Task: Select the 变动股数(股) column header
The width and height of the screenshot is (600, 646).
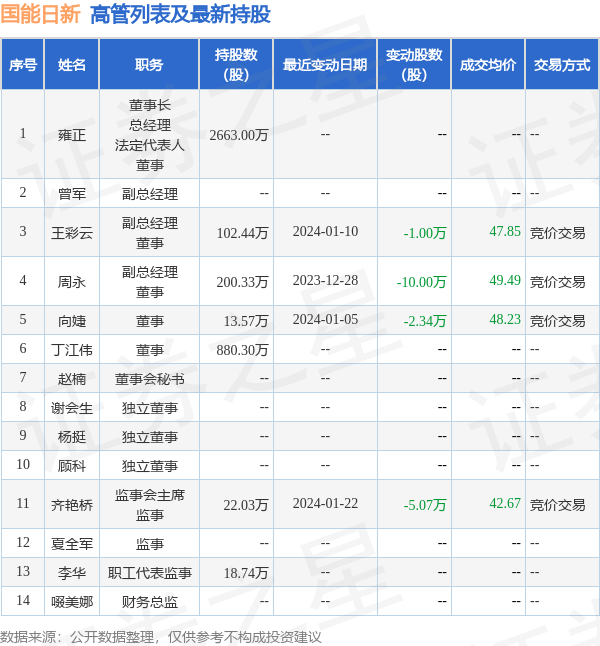Action: click(x=414, y=65)
